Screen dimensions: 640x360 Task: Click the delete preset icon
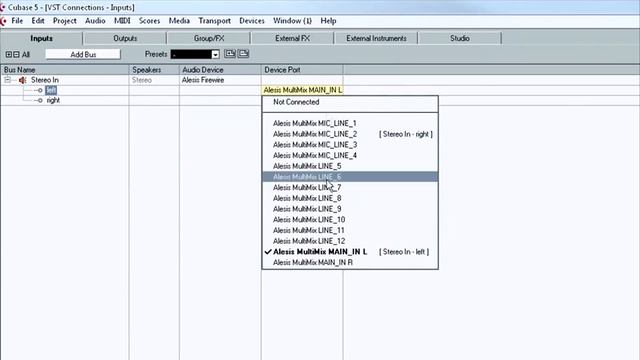tap(244, 54)
